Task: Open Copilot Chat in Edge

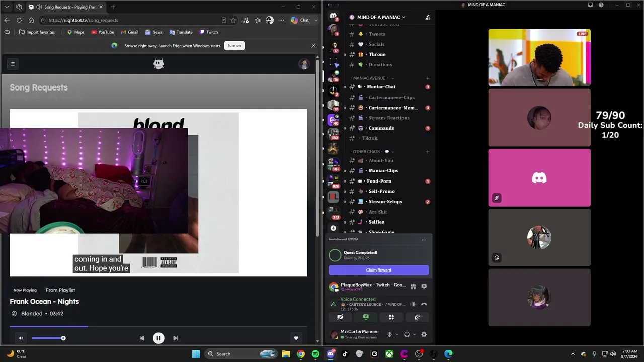Action: [x=300, y=20]
